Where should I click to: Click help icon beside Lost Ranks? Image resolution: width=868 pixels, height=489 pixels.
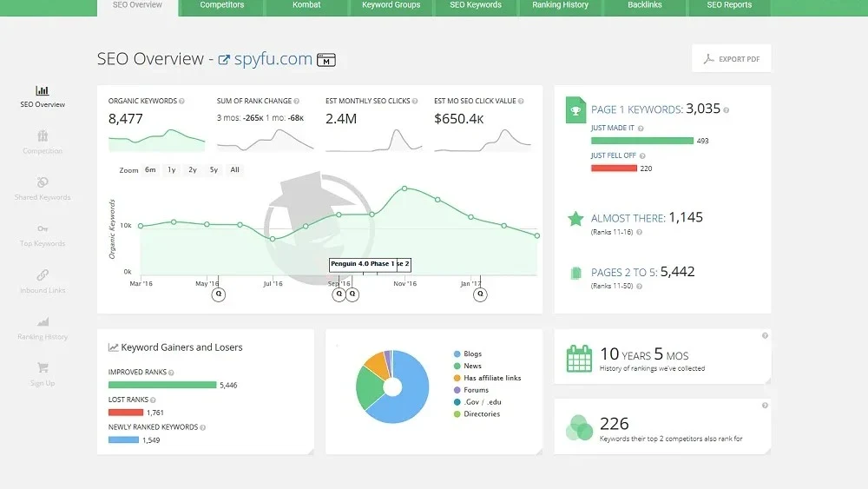click(153, 400)
